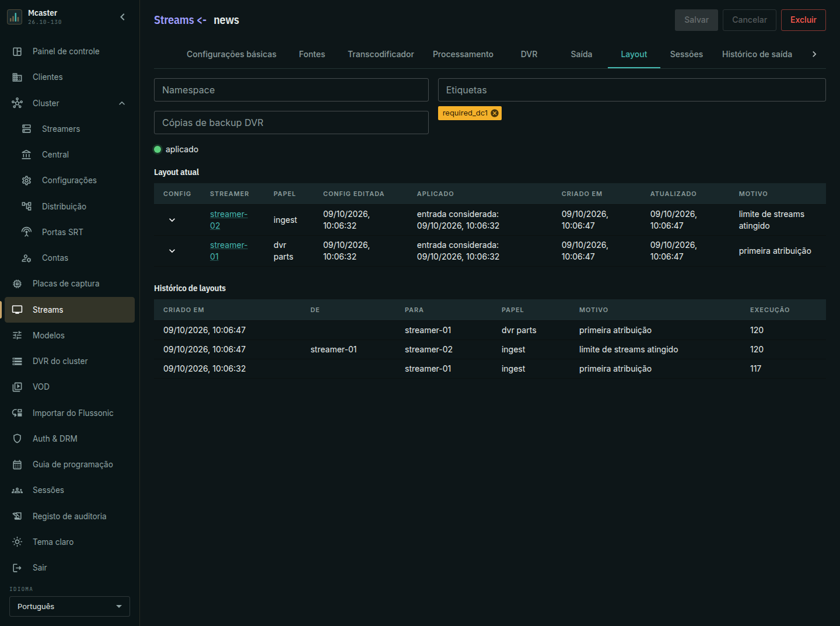This screenshot has height=626, width=840.
Task: Click the Excluir button
Action: [803, 20]
